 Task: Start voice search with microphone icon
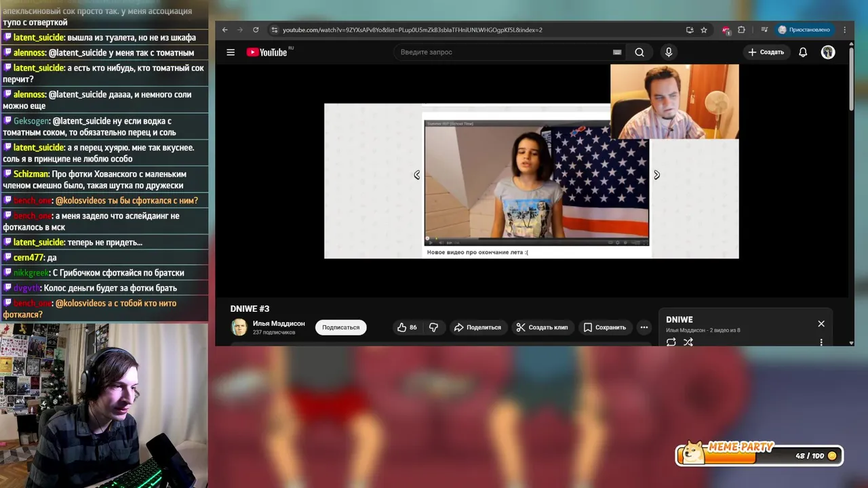pyautogui.click(x=669, y=52)
